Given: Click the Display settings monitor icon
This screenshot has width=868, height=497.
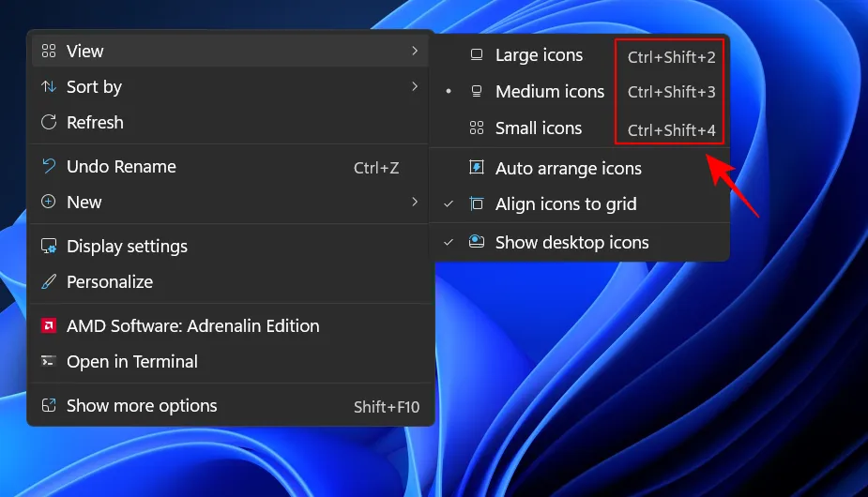Looking at the screenshot, I should point(49,247).
